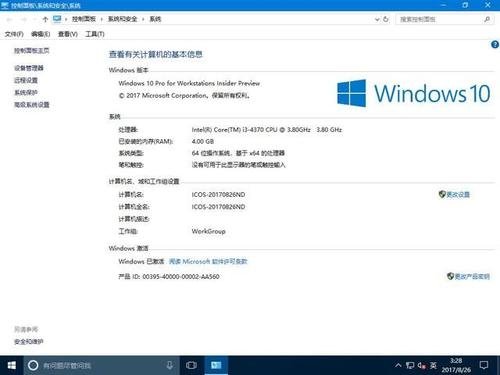Open 安全和维护 under See also

point(29,342)
